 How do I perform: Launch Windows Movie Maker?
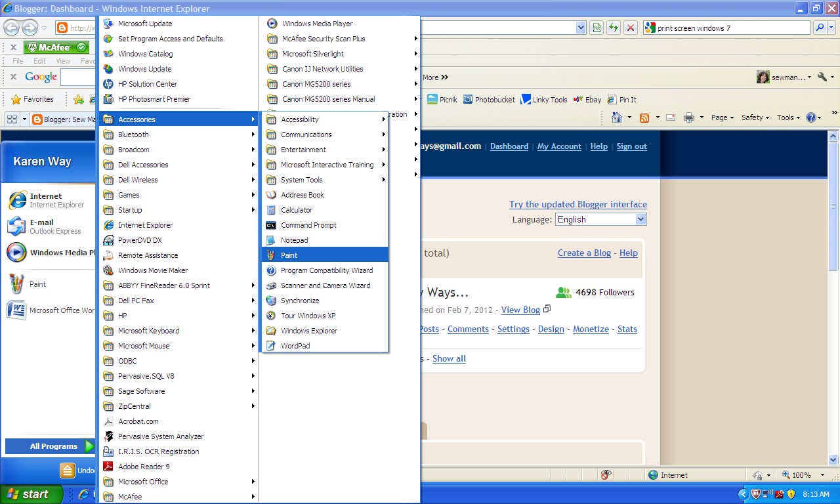(x=178, y=270)
